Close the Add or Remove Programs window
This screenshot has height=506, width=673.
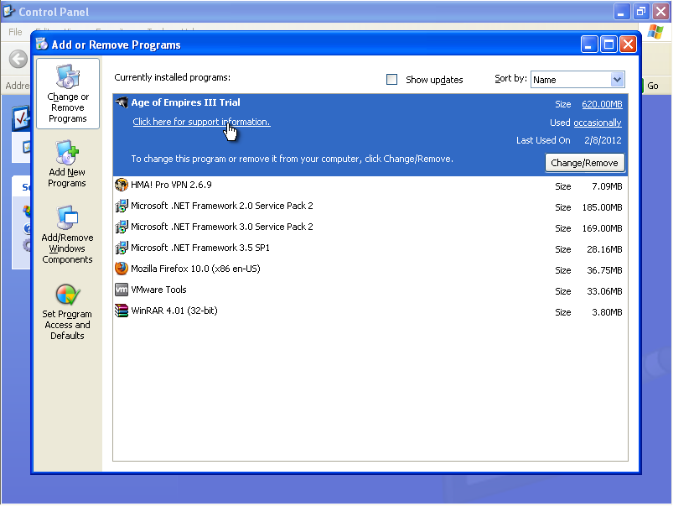click(628, 44)
